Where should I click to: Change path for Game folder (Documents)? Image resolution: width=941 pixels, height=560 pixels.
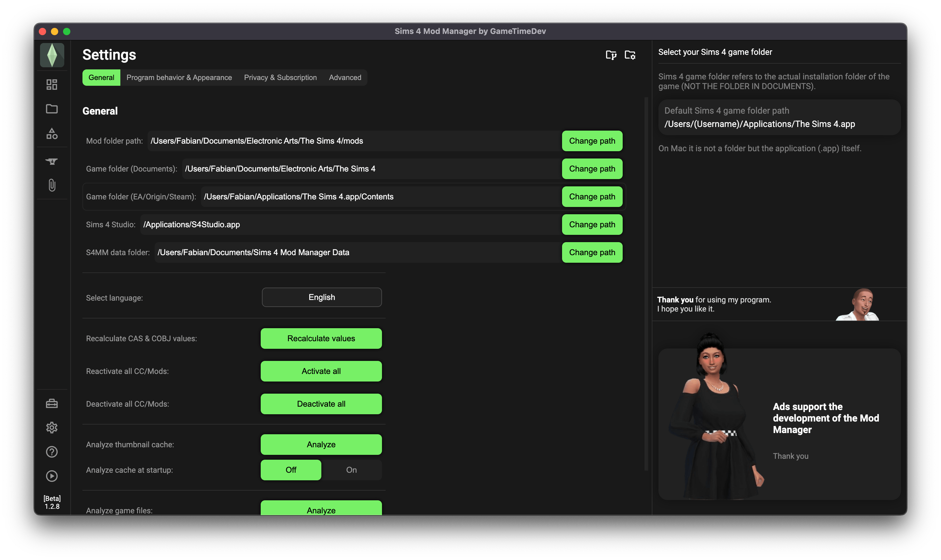(x=592, y=169)
